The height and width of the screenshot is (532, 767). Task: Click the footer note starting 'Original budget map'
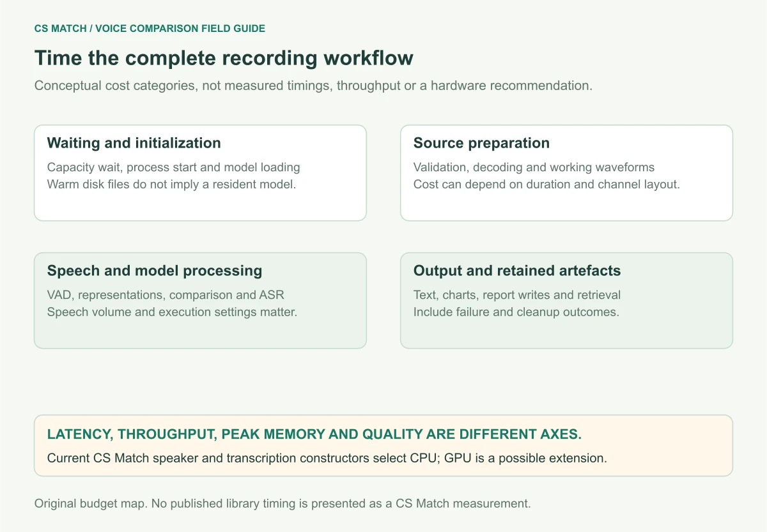tap(283, 503)
